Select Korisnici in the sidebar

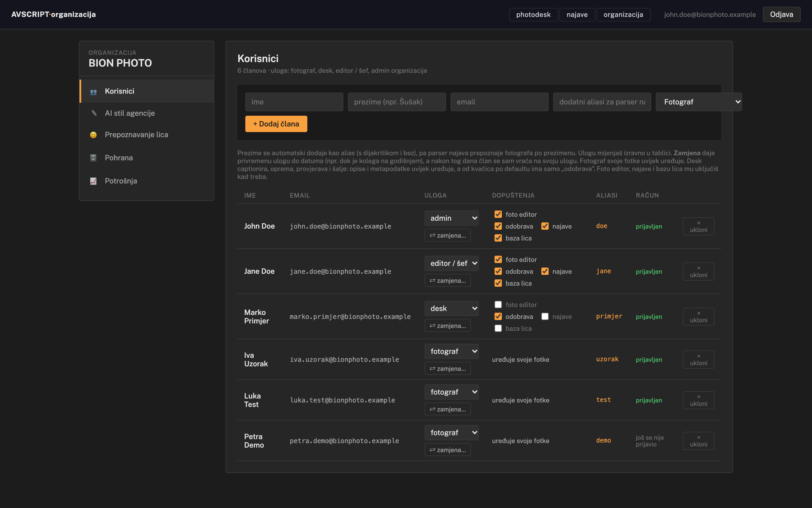[x=147, y=91]
